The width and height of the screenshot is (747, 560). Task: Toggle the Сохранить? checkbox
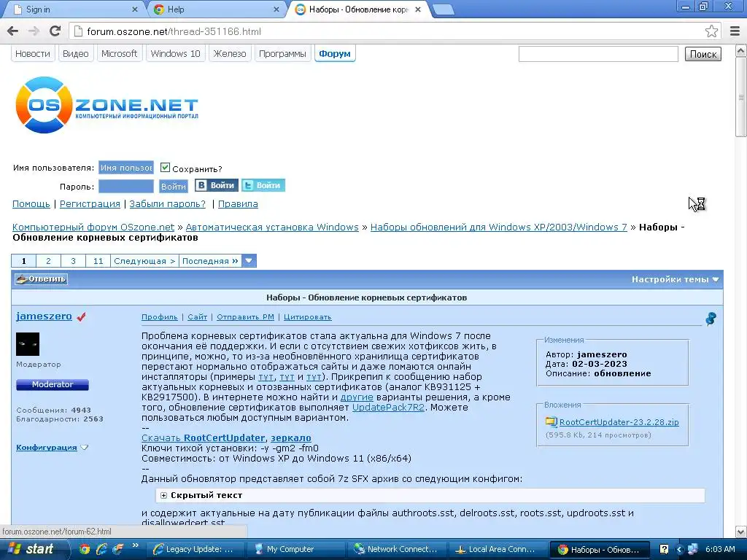[x=165, y=168]
